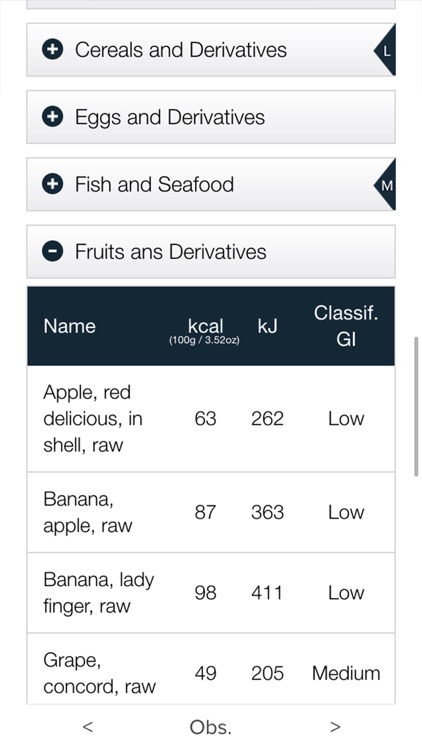Click the plus icon beside Eggs and Derivatives

(52, 117)
